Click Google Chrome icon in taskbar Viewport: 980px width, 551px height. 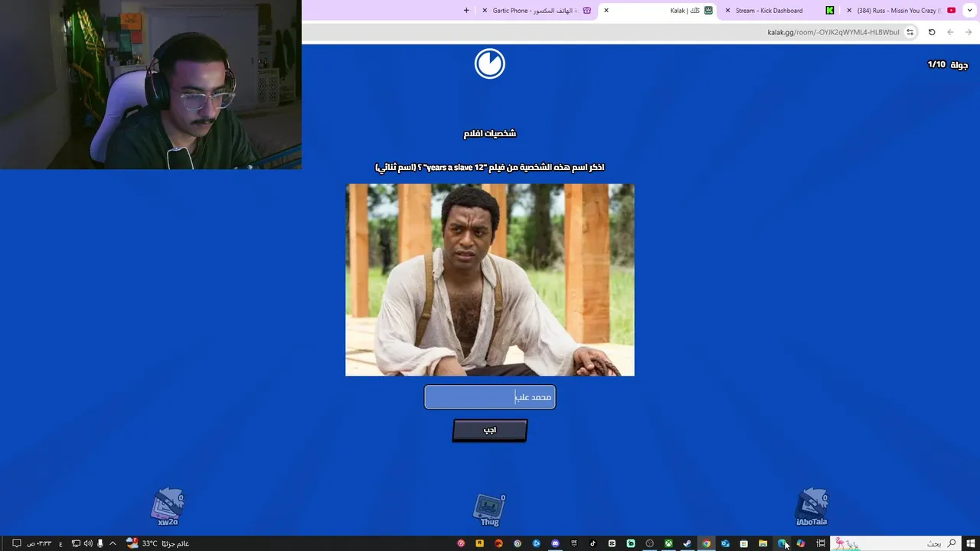(706, 543)
